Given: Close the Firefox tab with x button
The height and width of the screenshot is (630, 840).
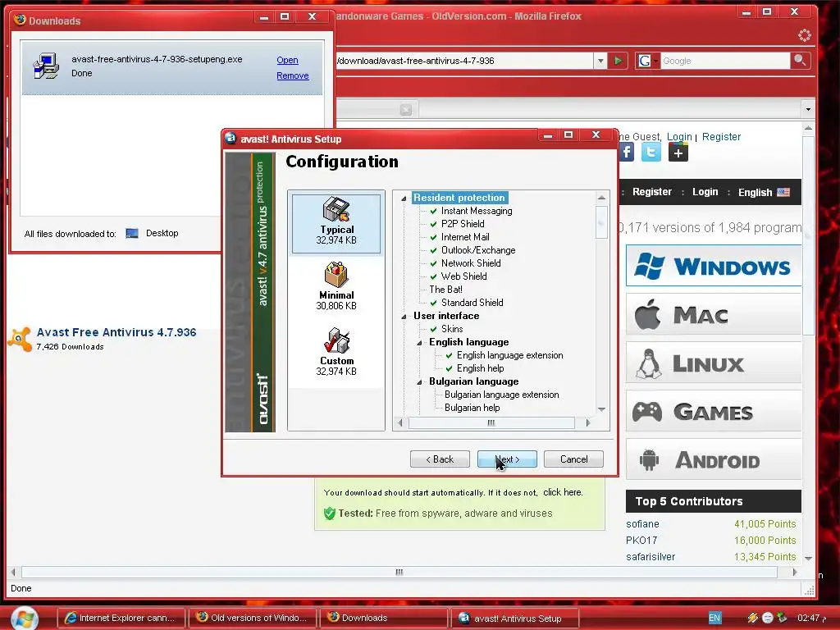Looking at the screenshot, I should tap(406, 110).
